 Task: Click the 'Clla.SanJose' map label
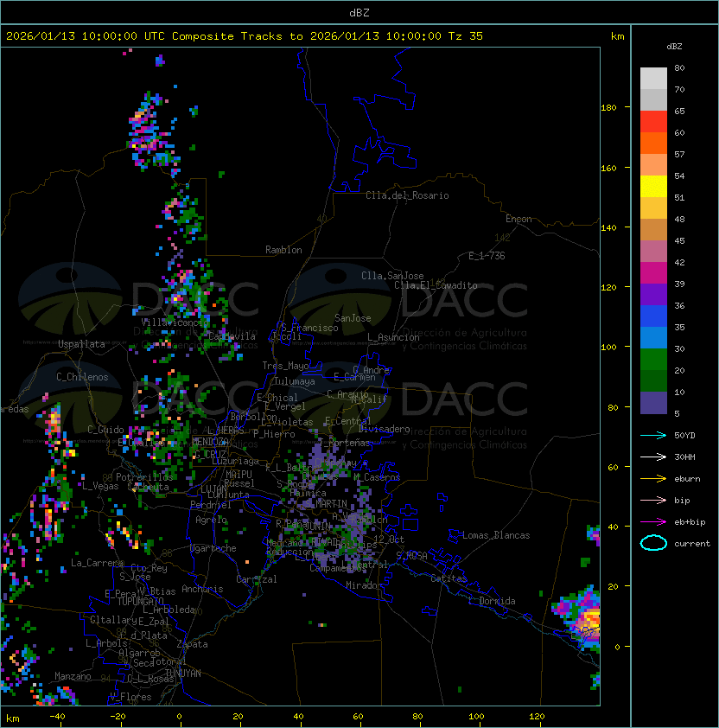[x=392, y=276]
